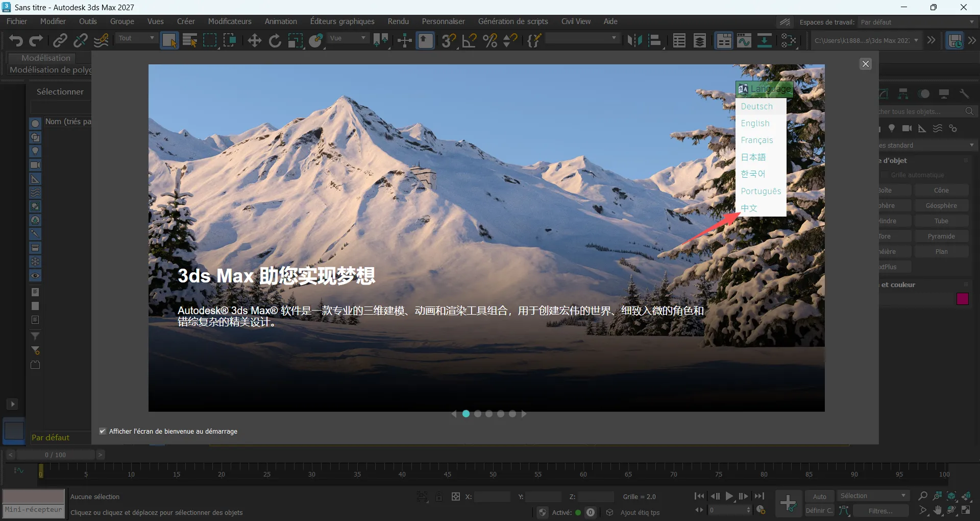This screenshot has width=980, height=521.
Task: Toggle the selection lock icon
Action: click(438, 496)
